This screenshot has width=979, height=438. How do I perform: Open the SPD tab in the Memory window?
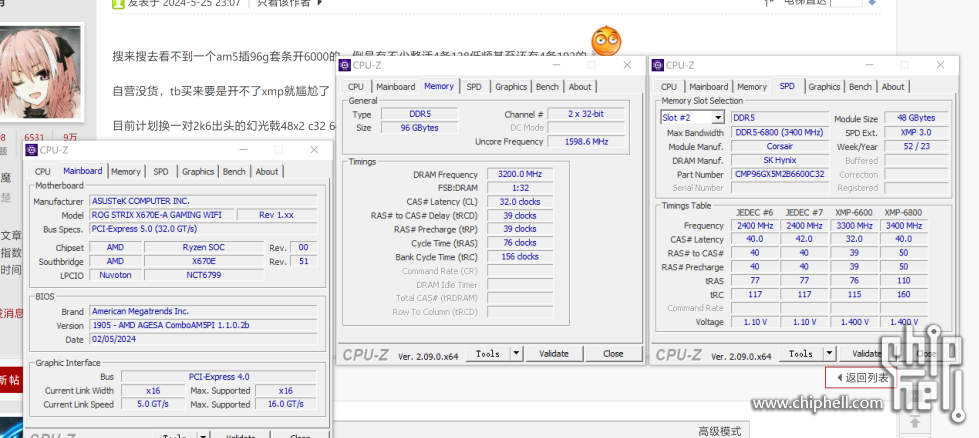pos(474,87)
